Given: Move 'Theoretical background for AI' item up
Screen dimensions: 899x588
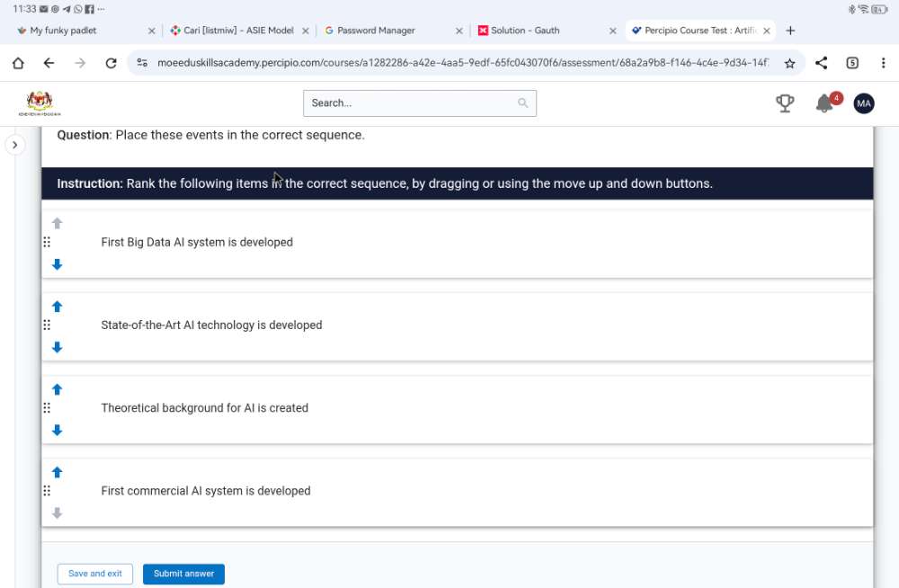Looking at the screenshot, I should (58, 389).
